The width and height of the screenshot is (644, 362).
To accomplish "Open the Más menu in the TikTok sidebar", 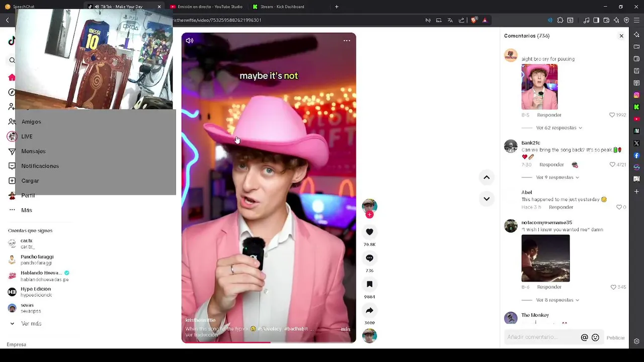I will pos(27,210).
